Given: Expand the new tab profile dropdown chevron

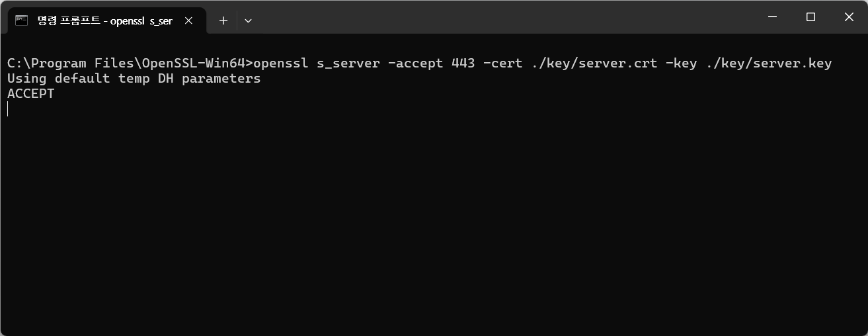Looking at the screenshot, I should coord(248,21).
